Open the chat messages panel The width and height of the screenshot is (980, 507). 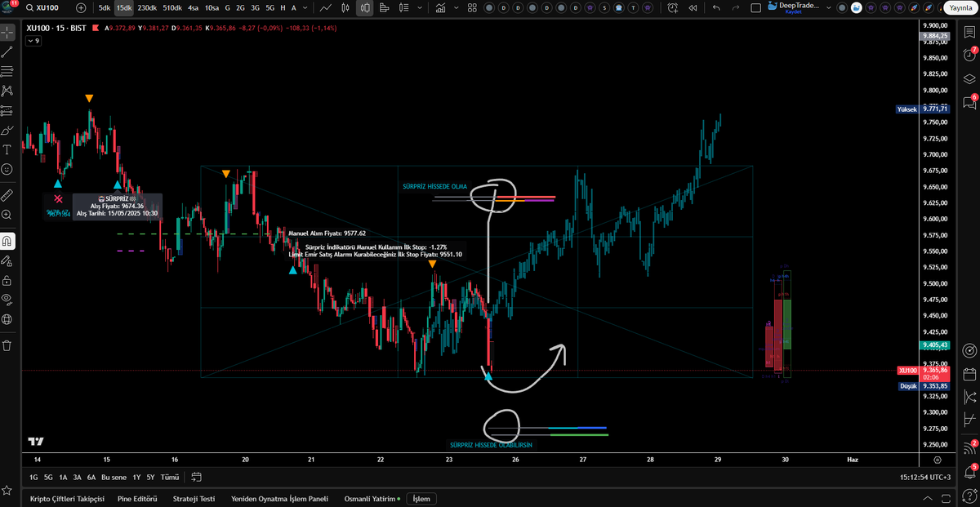click(970, 103)
